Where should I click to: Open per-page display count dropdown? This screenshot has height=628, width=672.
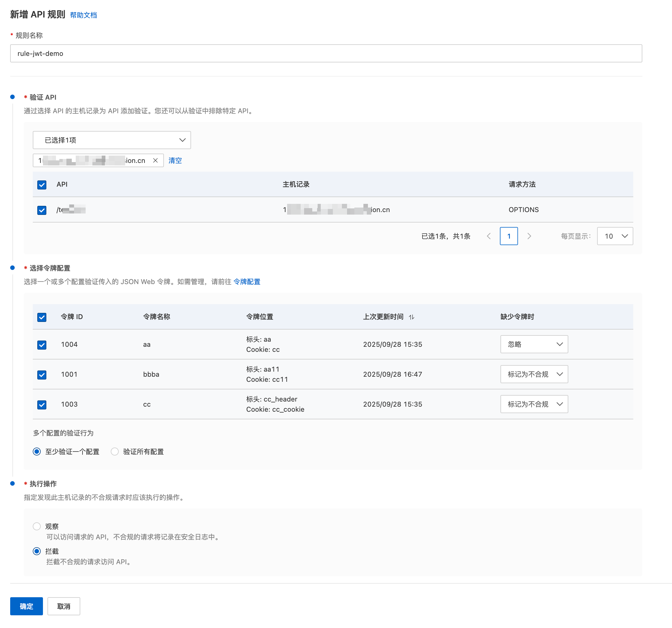[x=615, y=236]
